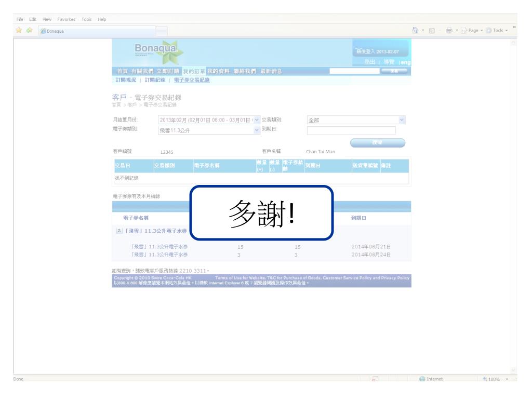The height and width of the screenshot is (399, 532).
Task: Click customer name Chan Tai Man
Action: (x=320, y=152)
